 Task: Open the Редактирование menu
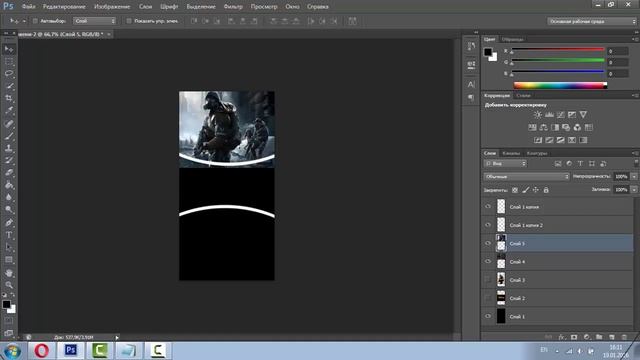tap(64, 7)
